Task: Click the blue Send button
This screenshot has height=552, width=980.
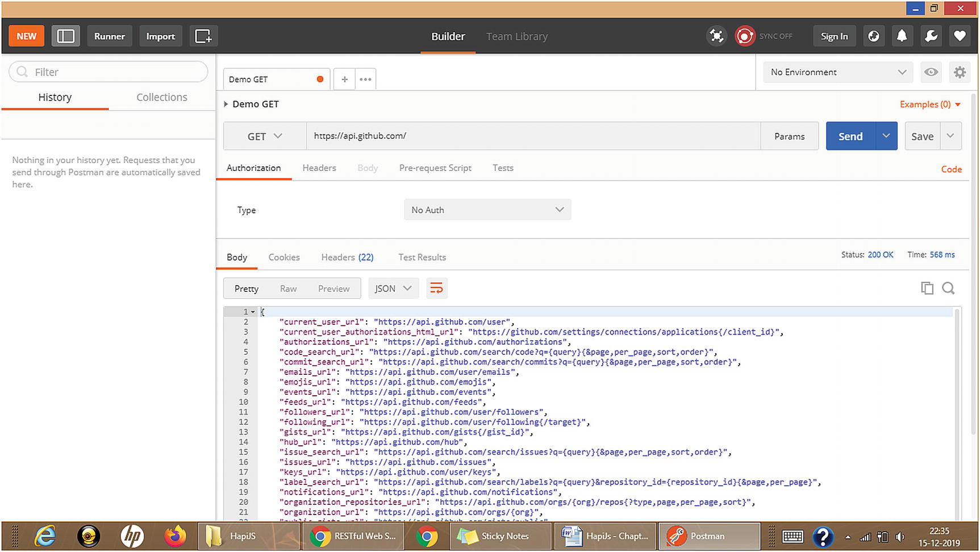Action: (x=850, y=136)
